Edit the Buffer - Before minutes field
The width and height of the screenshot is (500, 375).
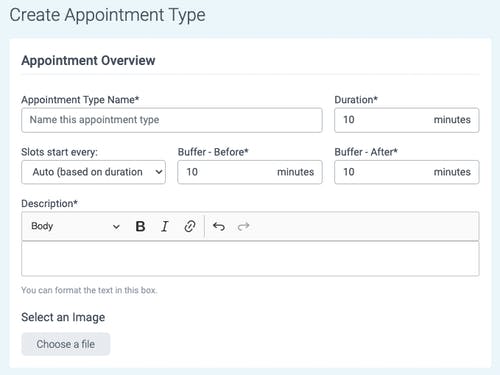point(250,172)
